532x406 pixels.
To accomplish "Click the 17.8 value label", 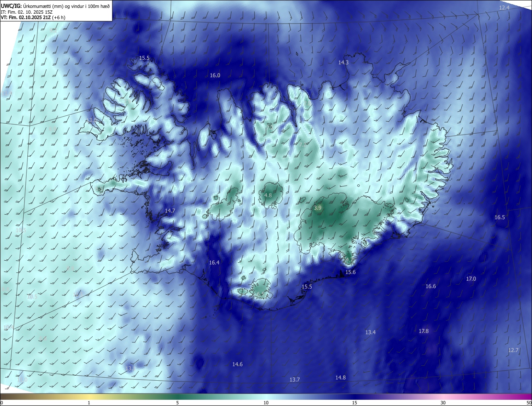I will click(x=424, y=331).
